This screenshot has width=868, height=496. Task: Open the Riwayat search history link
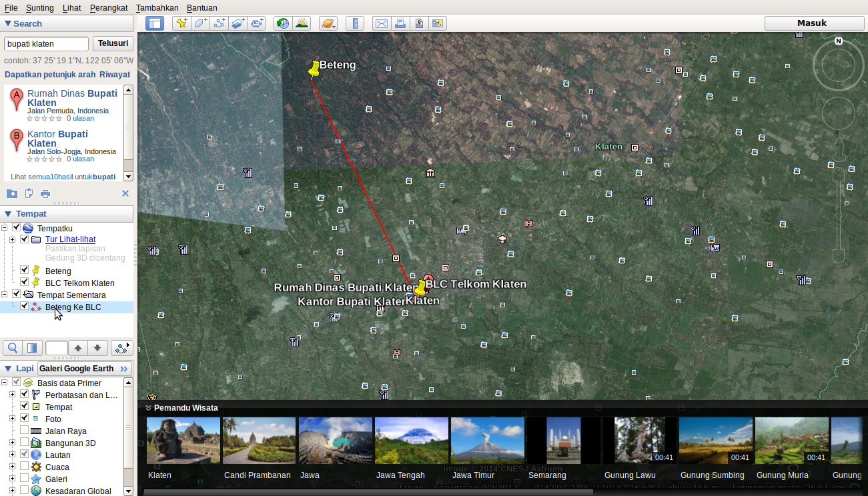click(115, 75)
